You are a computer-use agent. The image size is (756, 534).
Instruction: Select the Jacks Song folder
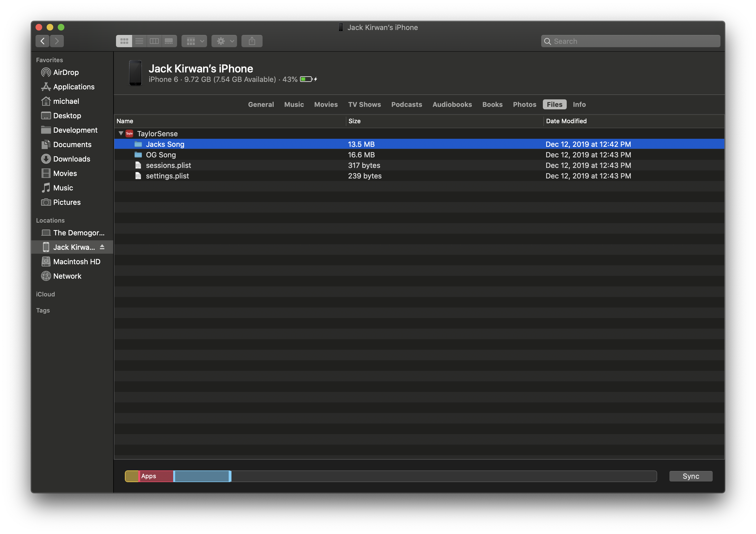[419, 144]
